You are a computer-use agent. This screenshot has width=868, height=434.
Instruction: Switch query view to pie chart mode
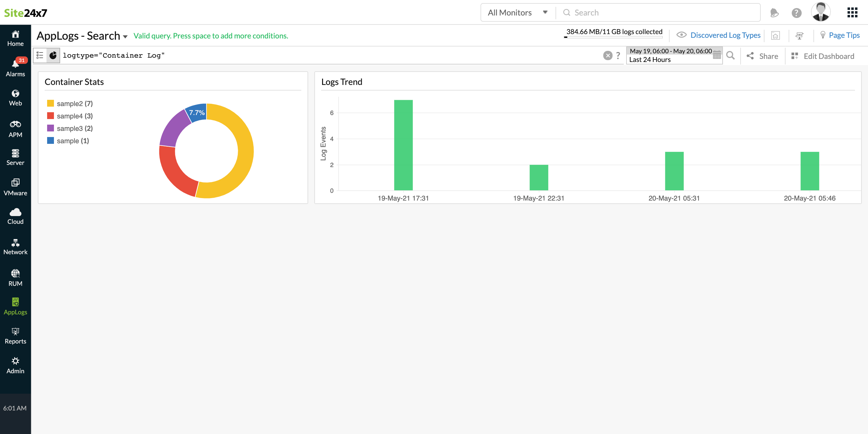click(x=53, y=55)
